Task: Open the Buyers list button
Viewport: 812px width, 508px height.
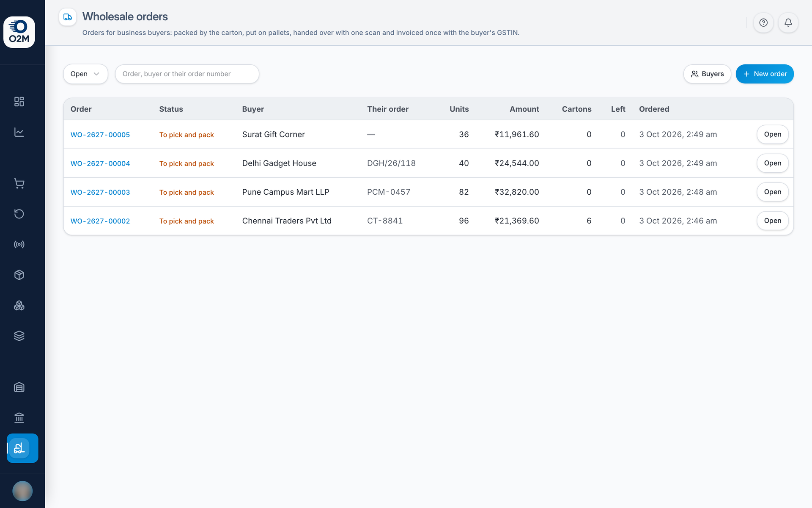Action: [x=707, y=74]
